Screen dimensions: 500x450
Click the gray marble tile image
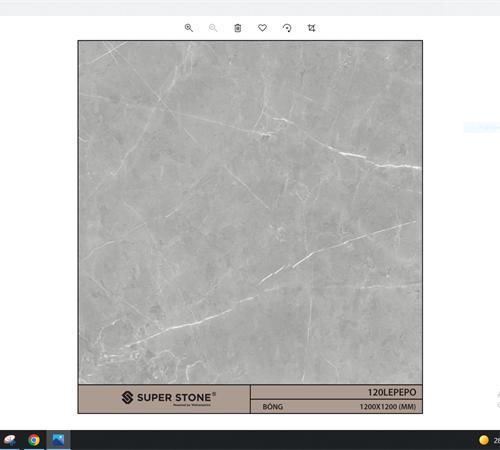click(x=250, y=212)
